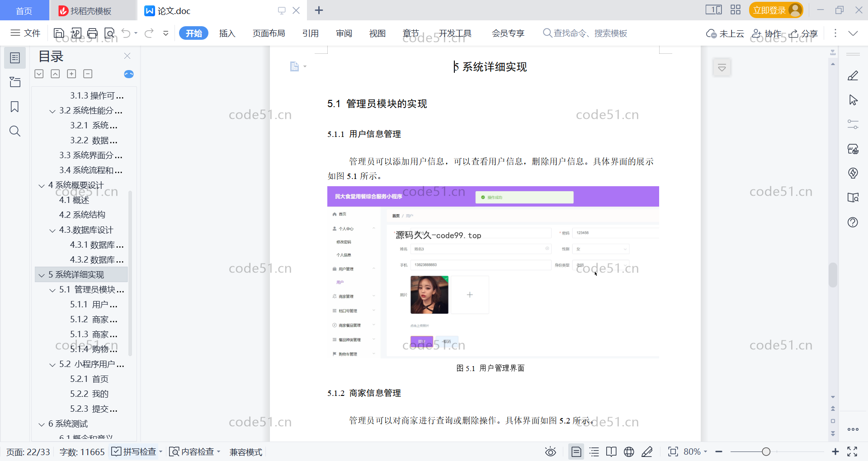
Task: Toggle eye protection mode in status bar
Action: 550,452
